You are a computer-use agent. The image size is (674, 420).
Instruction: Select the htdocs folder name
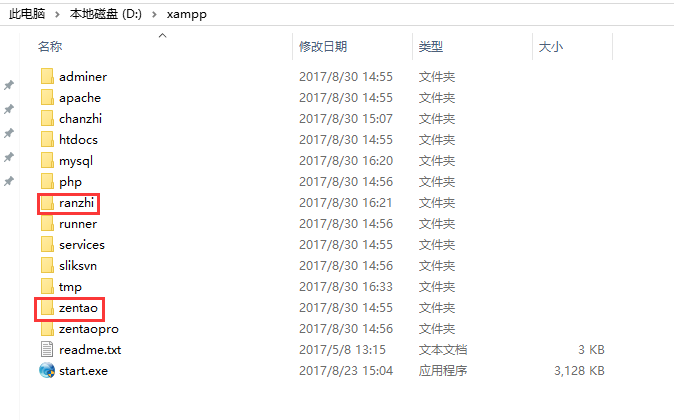(78, 140)
